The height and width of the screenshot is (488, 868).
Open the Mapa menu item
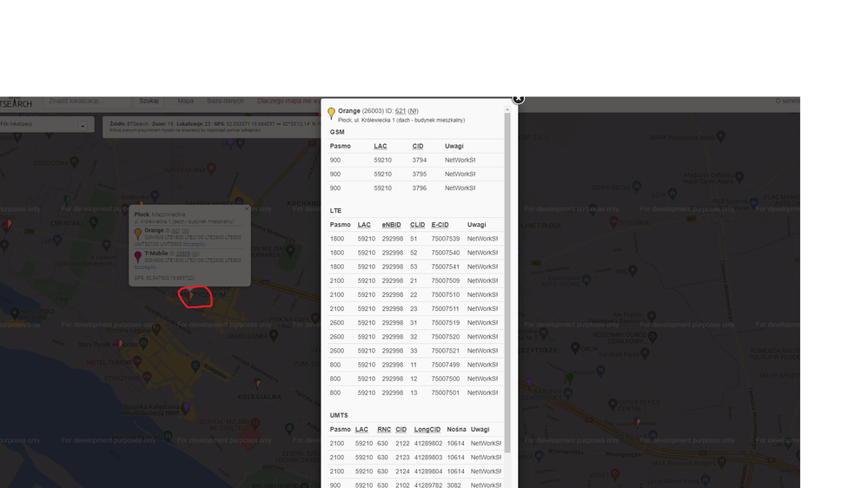[186, 102]
